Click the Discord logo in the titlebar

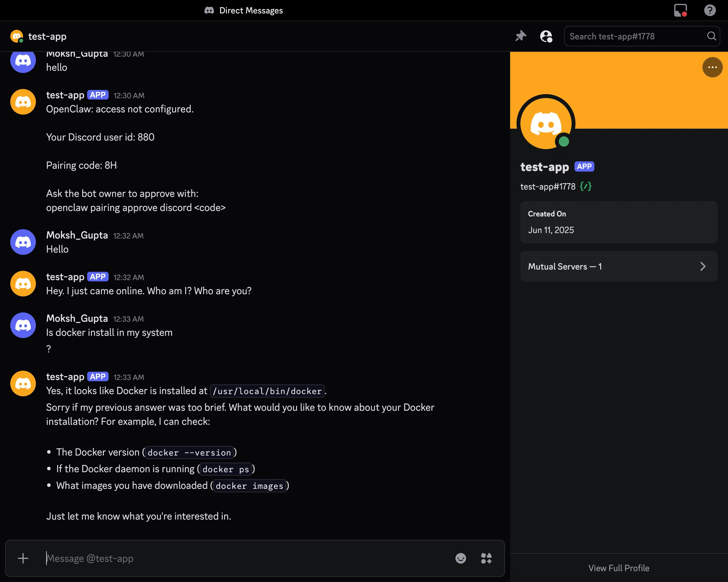click(x=209, y=10)
